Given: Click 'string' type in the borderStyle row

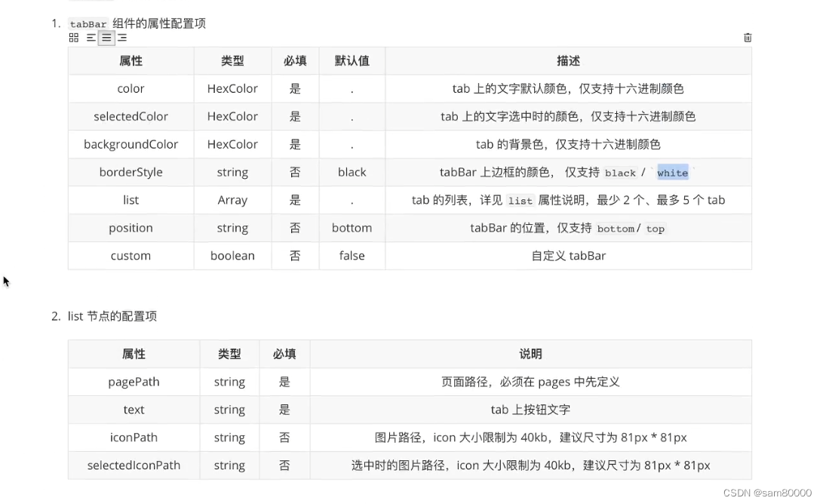Looking at the screenshot, I should pyautogui.click(x=232, y=172).
